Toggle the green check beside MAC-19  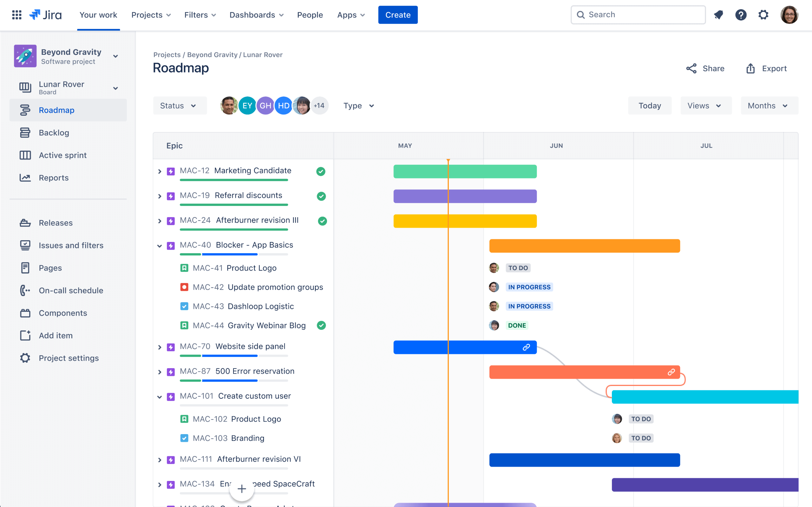(321, 196)
